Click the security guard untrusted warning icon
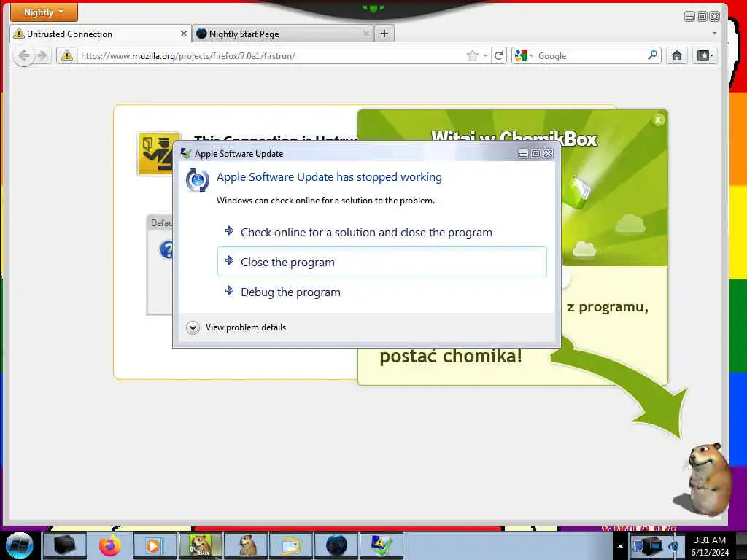 coord(158,154)
